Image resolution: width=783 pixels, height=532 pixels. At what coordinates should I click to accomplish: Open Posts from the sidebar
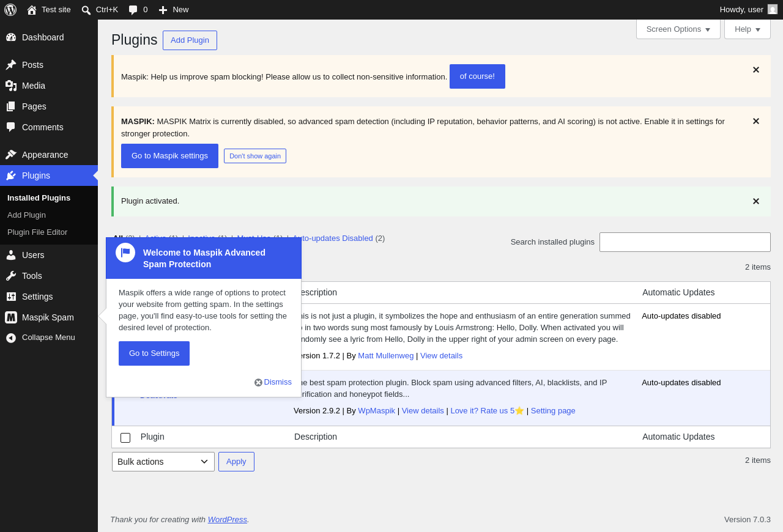[x=49, y=65]
